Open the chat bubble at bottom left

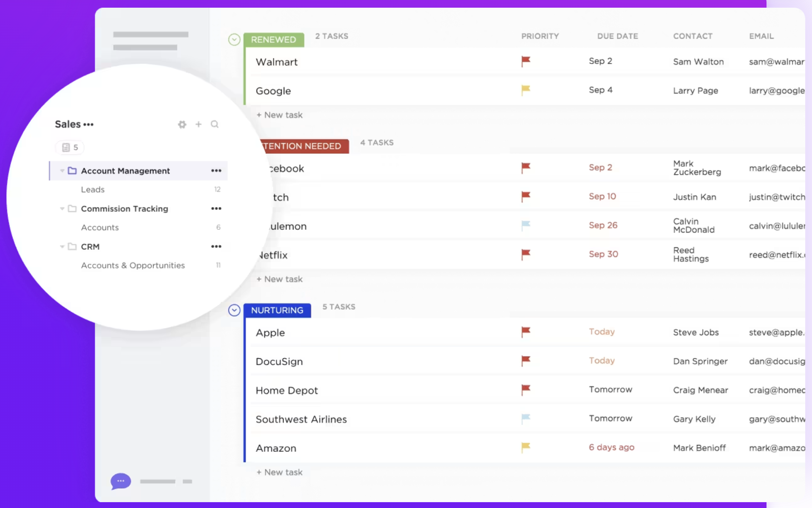[x=120, y=482]
